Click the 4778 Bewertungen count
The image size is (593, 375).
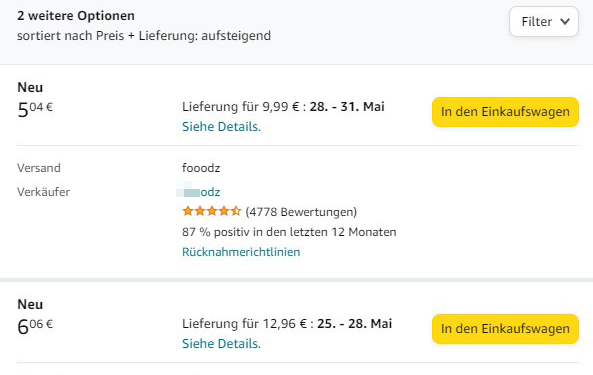coord(301,212)
